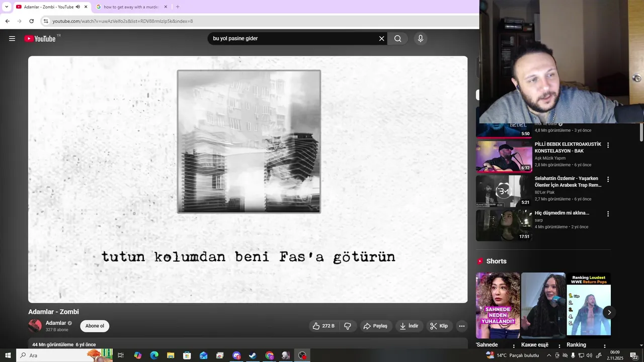This screenshot has width=644, height=362.
Task: Go to YouTube home via logo
Action: [x=40, y=39]
